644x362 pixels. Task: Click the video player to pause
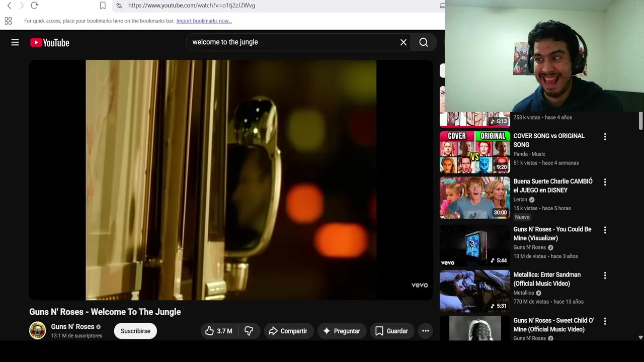coord(231,180)
